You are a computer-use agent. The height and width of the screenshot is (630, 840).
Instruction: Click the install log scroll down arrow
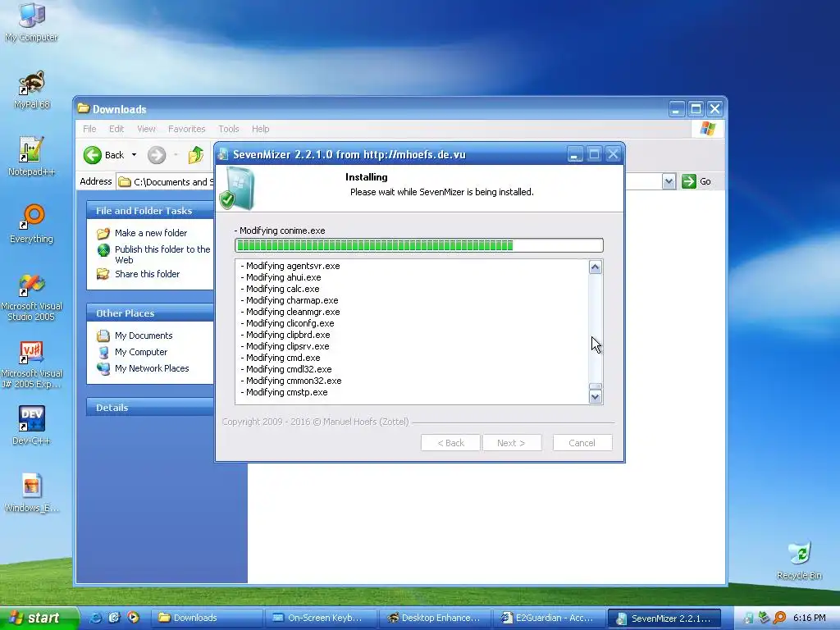click(x=596, y=397)
